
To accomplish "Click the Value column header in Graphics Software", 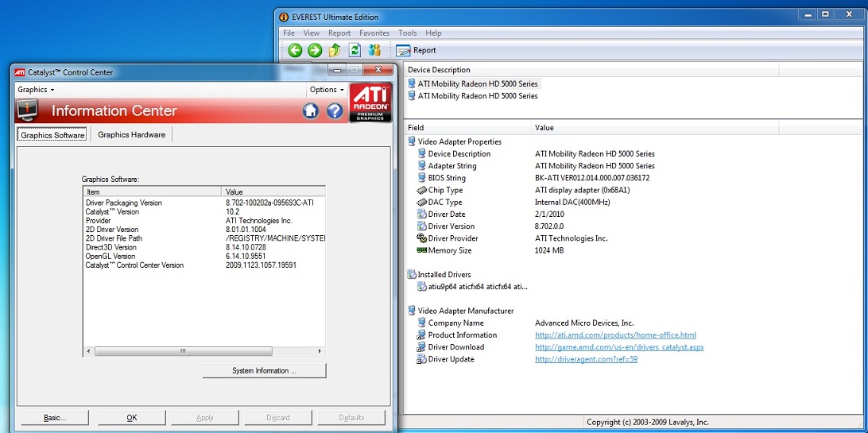I will click(273, 192).
